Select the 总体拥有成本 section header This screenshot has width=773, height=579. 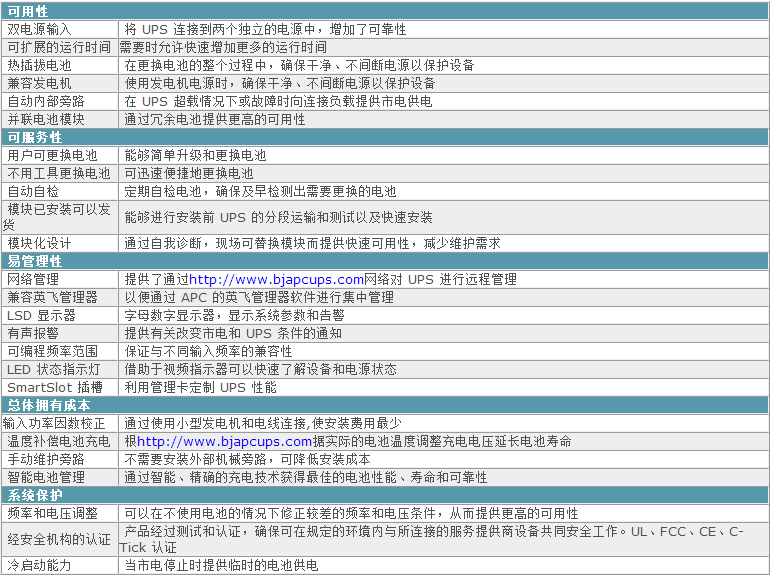click(48, 405)
